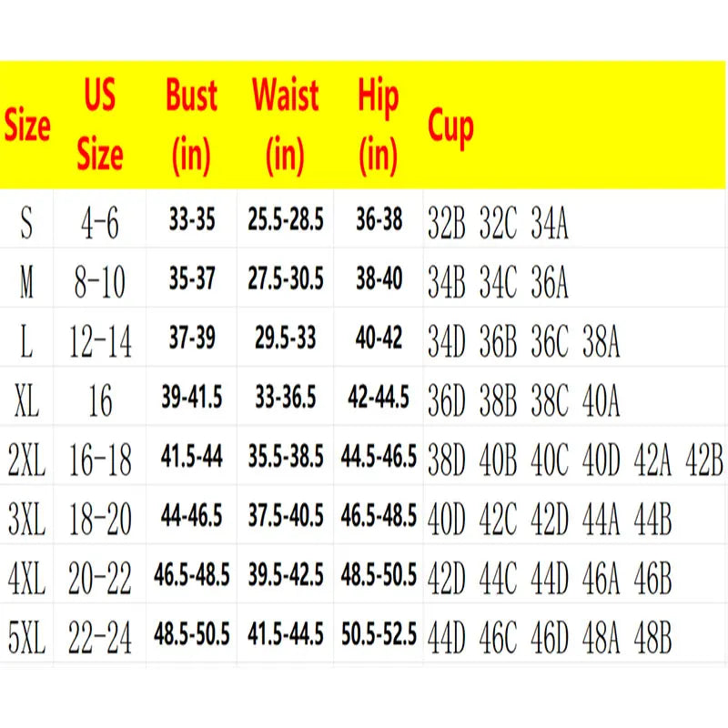Click bust value '46.5-48.5' in 4XL row
Screen dimensions: 728x728
pos(192,575)
